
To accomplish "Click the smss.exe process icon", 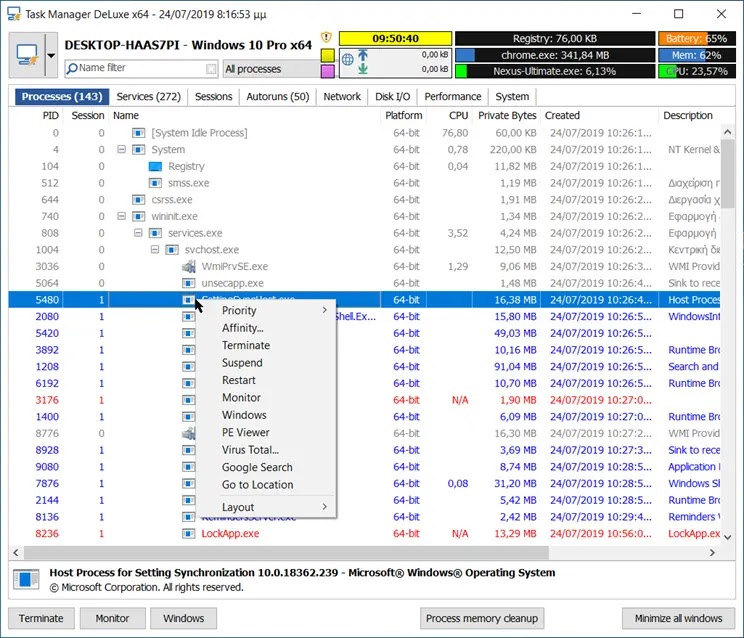I will (x=155, y=183).
